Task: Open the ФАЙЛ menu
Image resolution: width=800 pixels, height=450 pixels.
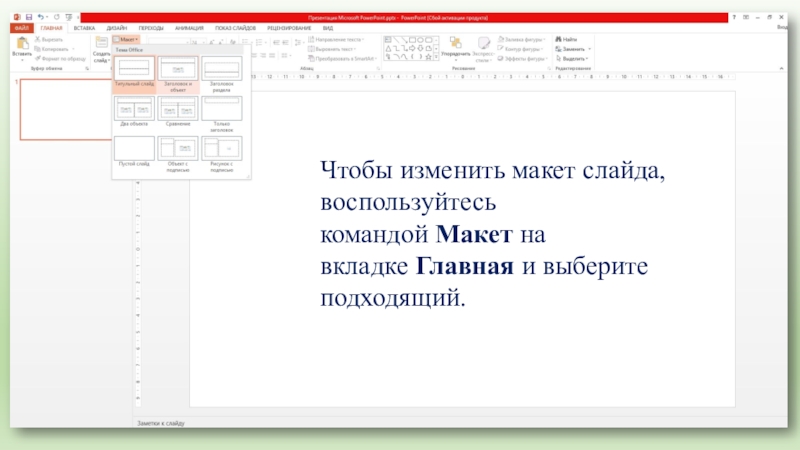Action: point(22,28)
